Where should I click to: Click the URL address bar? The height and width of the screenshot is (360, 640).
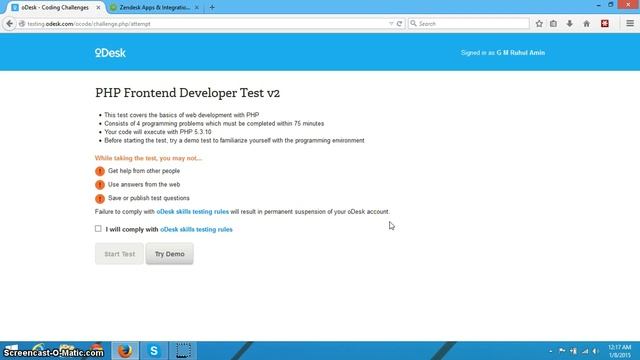(204, 24)
